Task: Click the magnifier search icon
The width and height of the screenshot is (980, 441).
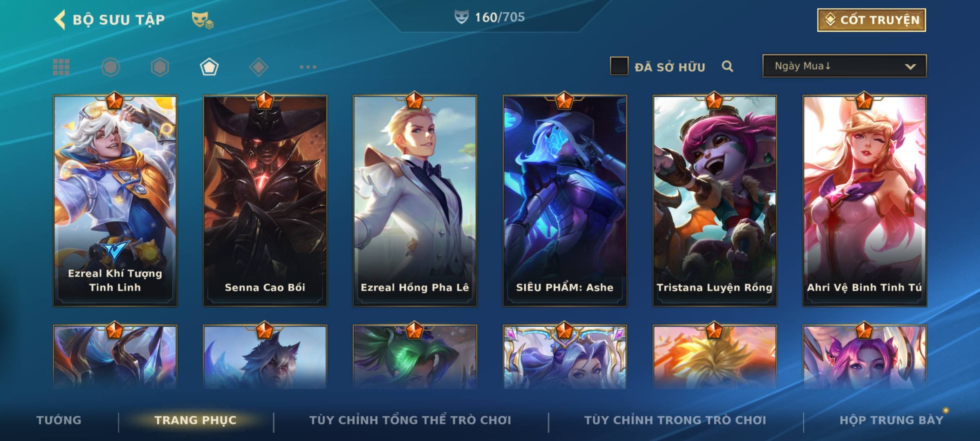Action: click(727, 66)
